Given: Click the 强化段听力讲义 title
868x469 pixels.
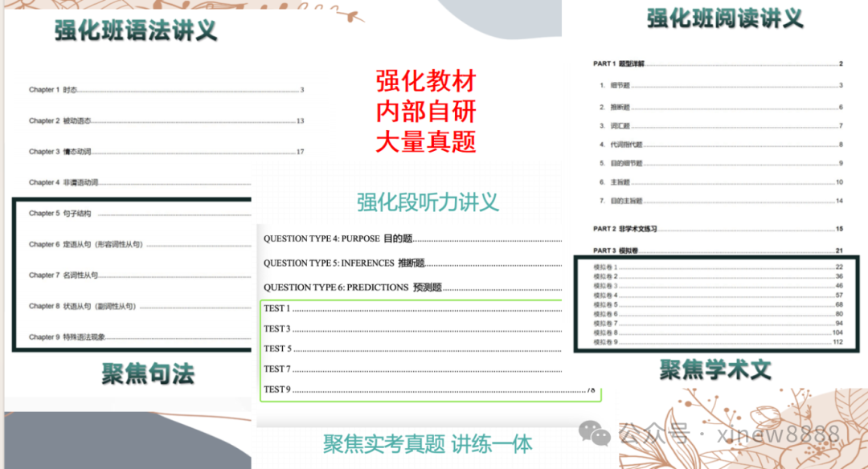Looking at the screenshot, I should 428,202.
